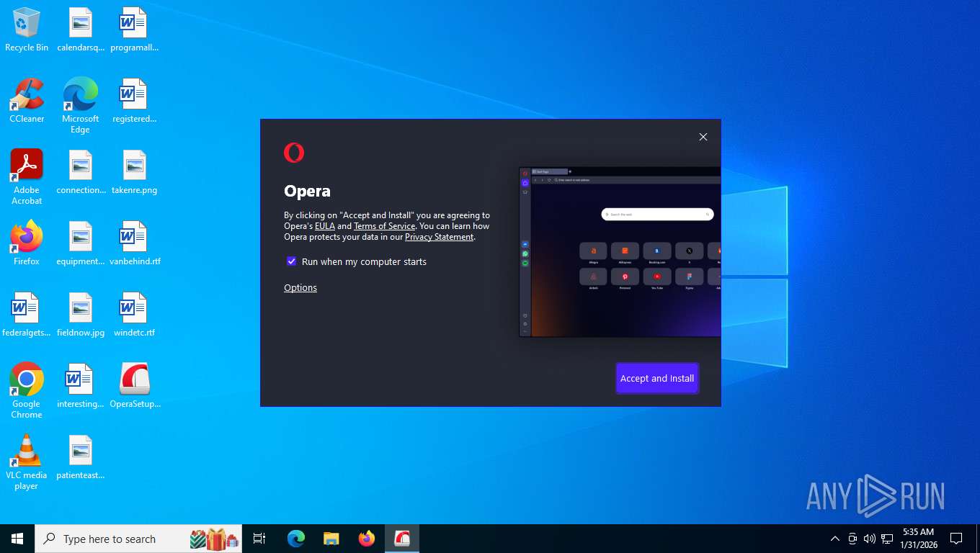Close the Opera installer dialog
This screenshot has width=980, height=553.
click(703, 137)
